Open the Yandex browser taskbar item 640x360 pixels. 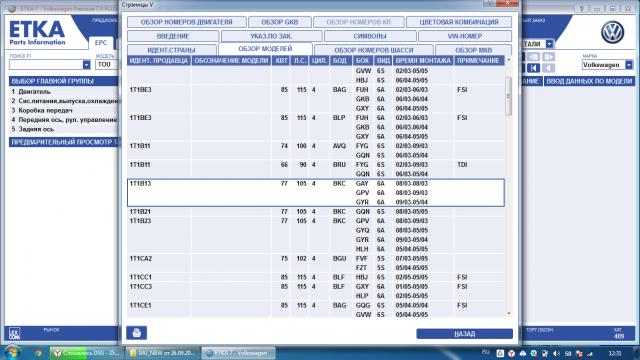pos(86,353)
